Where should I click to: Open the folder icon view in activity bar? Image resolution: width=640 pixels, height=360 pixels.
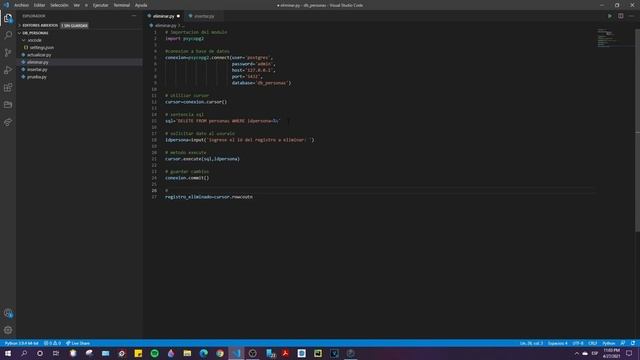(8, 105)
